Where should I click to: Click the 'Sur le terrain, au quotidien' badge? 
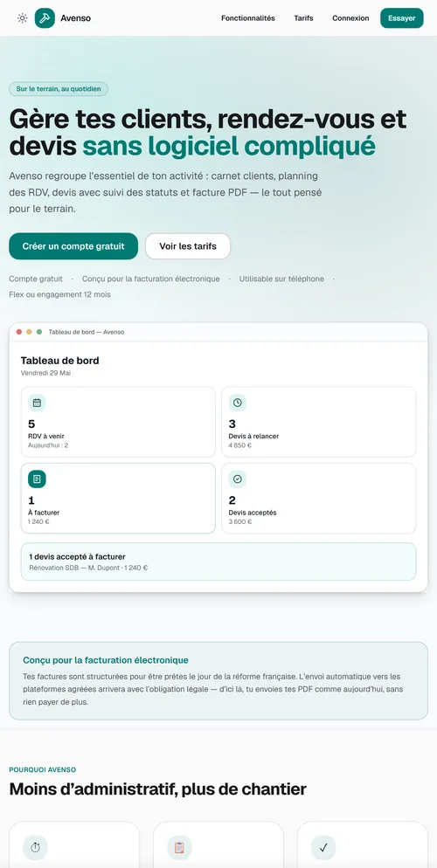pyautogui.click(x=59, y=88)
